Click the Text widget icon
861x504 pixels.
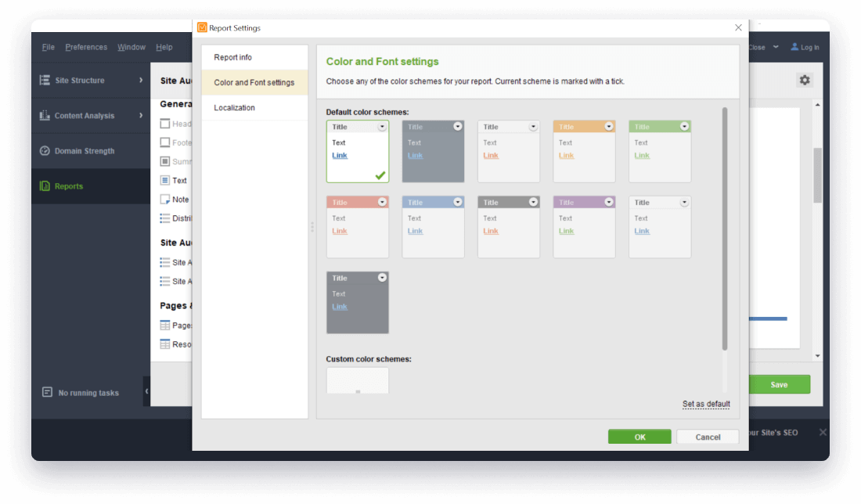click(x=164, y=180)
